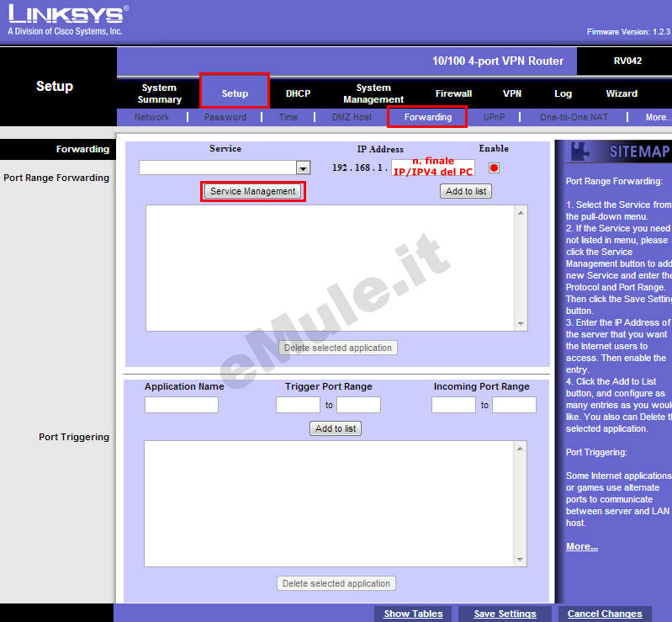Select the One-to-One NAT submenu item
This screenshot has height=622, width=672.
pyautogui.click(x=574, y=117)
